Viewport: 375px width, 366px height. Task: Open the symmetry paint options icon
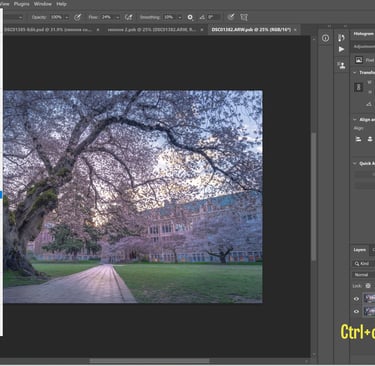244,17
